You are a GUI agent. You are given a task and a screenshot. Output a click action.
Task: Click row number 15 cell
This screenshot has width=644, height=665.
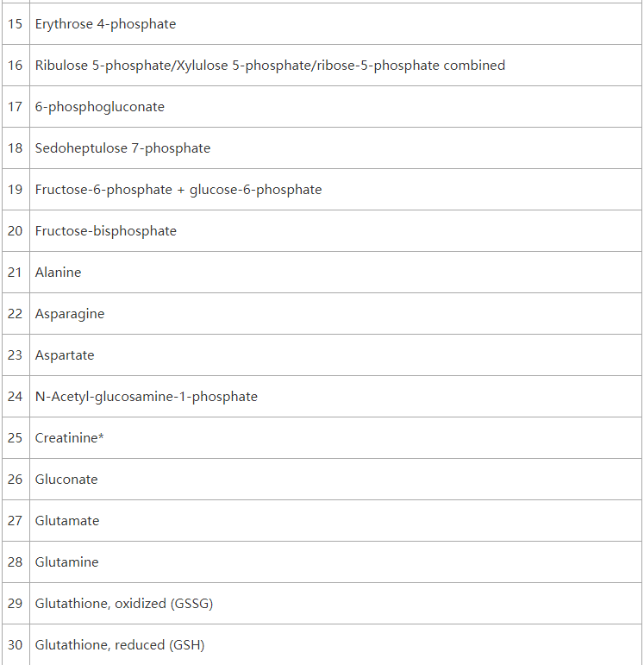(x=16, y=24)
